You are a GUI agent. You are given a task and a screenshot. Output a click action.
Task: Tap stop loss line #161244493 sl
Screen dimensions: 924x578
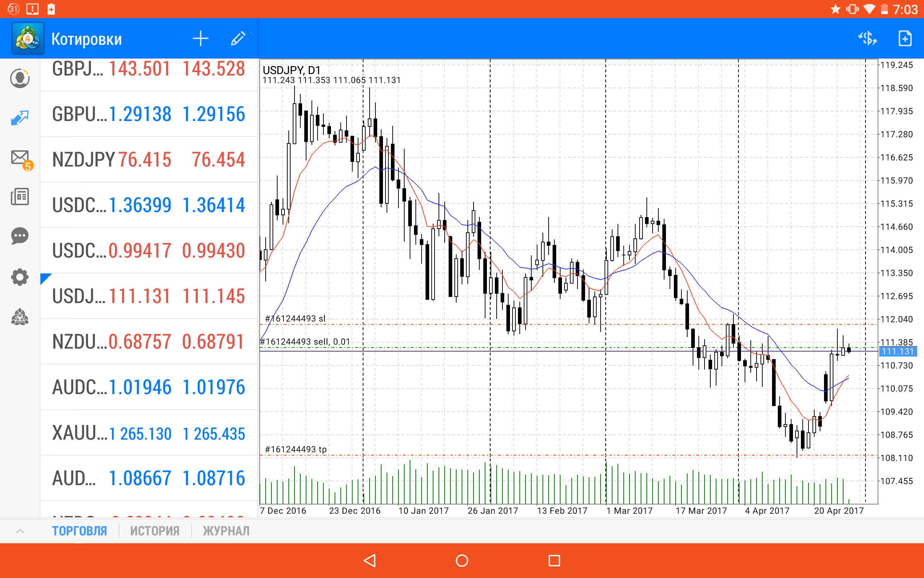tap(295, 318)
